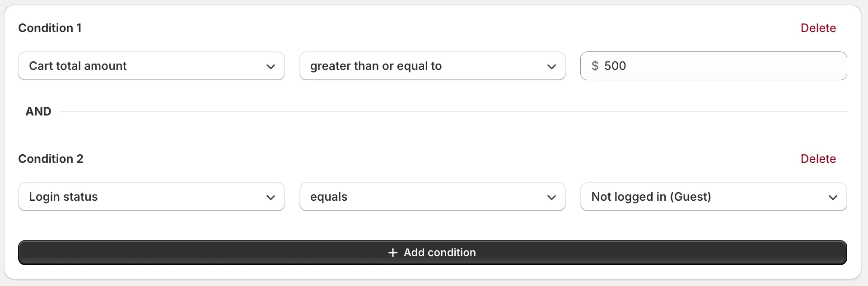The width and height of the screenshot is (868, 286).
Task: Click the chevron on Not logged in (Guest)
Action: point(833,197)
